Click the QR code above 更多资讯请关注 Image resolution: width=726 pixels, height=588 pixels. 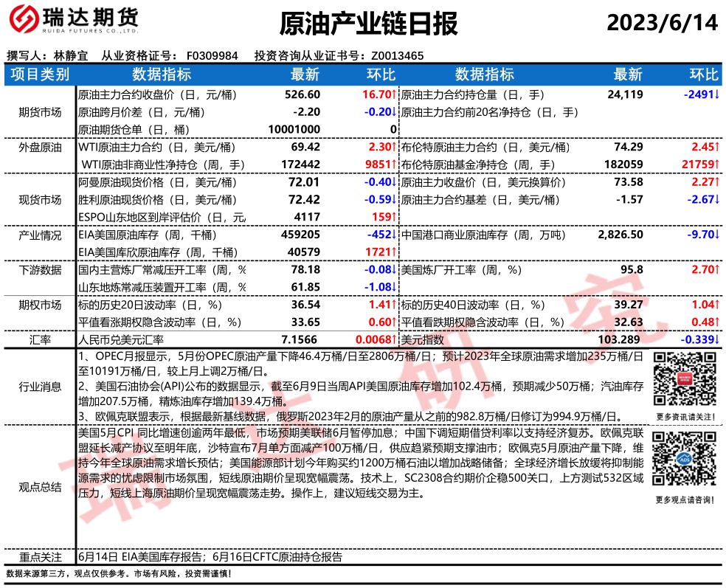[x=682, y=377]
